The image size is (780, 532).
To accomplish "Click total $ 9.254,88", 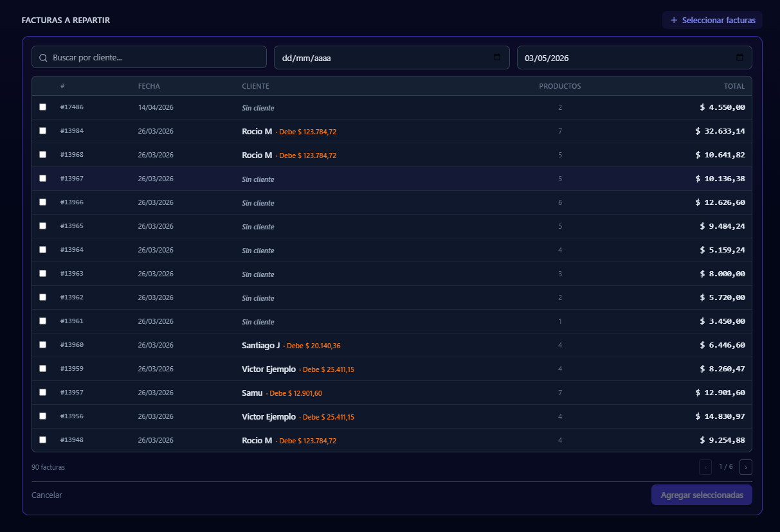I will 723,440.
